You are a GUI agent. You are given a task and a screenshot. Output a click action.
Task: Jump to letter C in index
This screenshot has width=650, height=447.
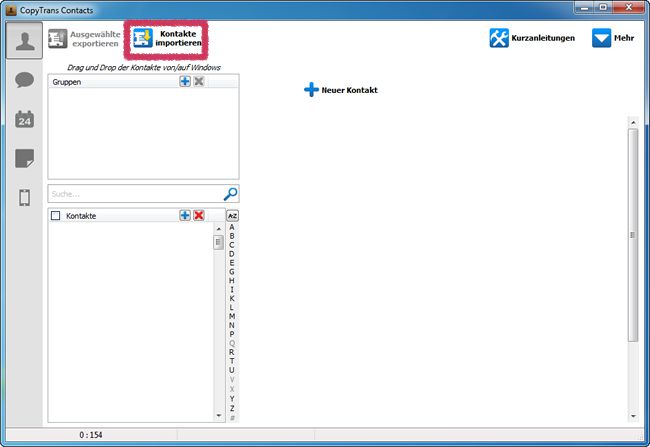[x=232, y=245]
